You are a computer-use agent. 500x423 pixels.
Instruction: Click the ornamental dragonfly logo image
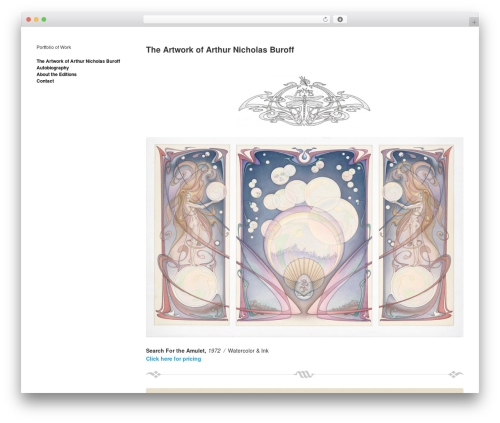(x=304, y=101)
